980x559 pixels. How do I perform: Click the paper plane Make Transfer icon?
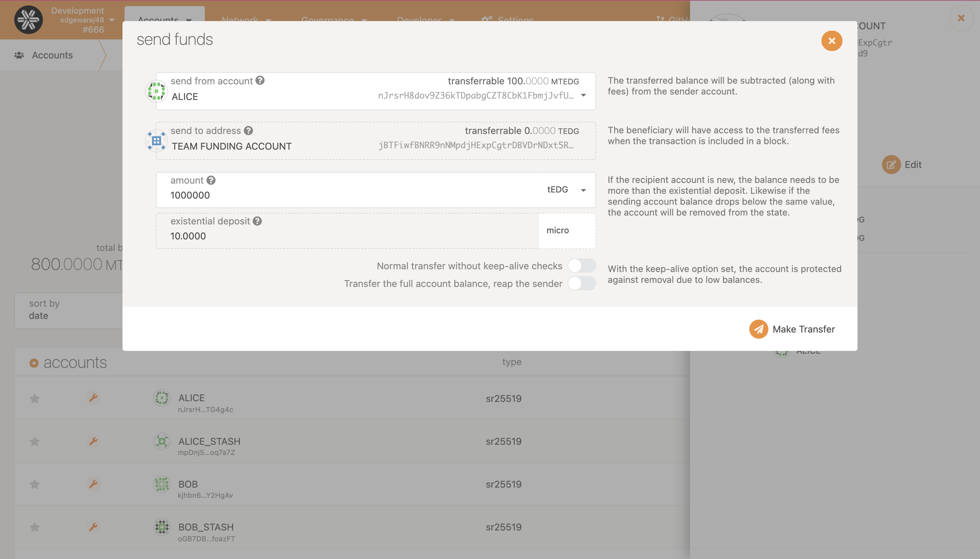click(758, 329)
